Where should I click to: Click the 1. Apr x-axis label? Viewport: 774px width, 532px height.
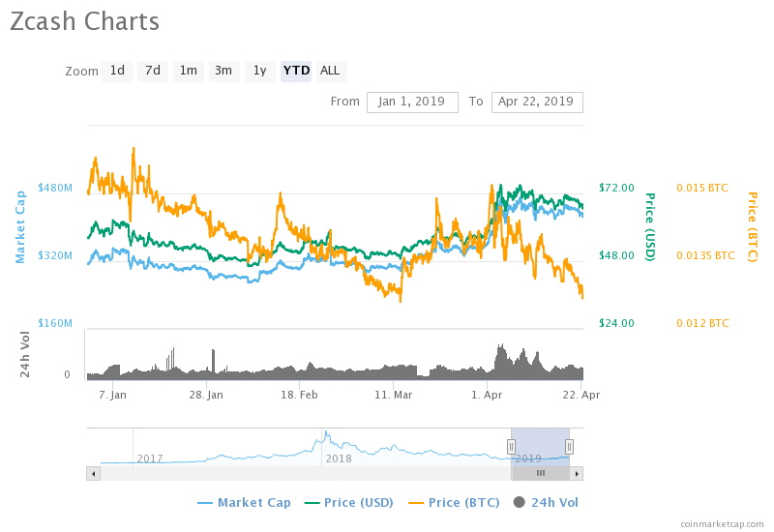click(487, 395)
